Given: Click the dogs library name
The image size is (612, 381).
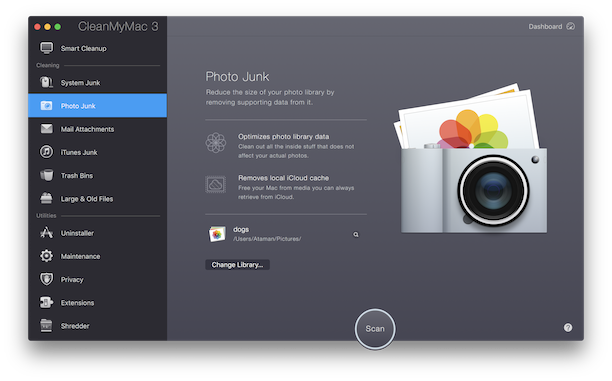Looking at the screenshot, I should click(x=241, y=229).
